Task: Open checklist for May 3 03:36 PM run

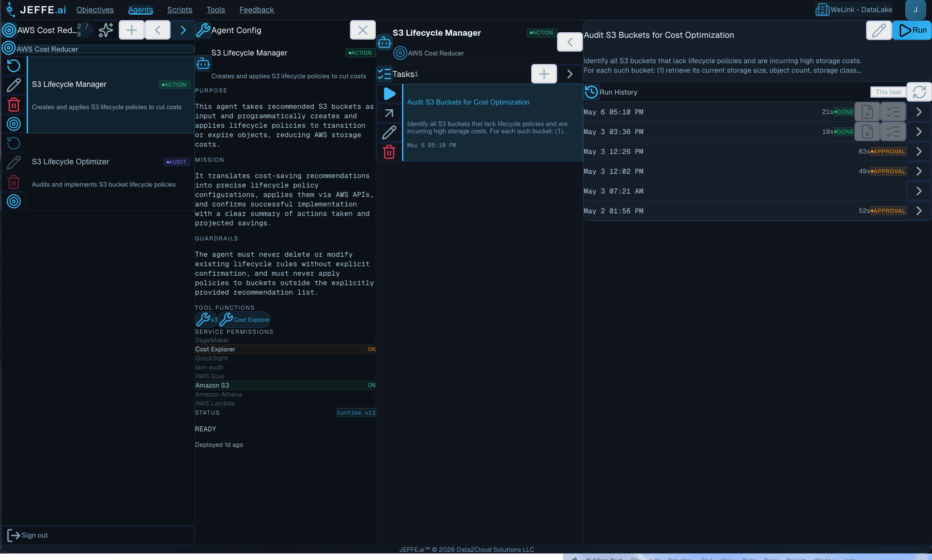Action: click(x=893, y=132)
